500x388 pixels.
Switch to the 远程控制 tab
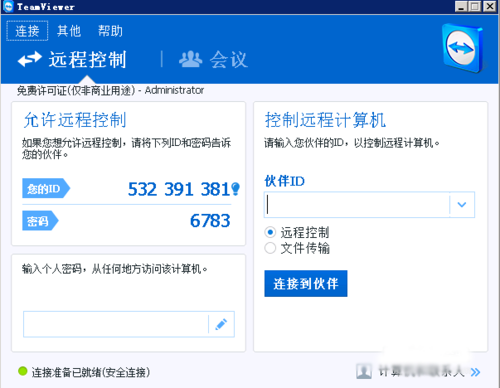tap(72, 60)
